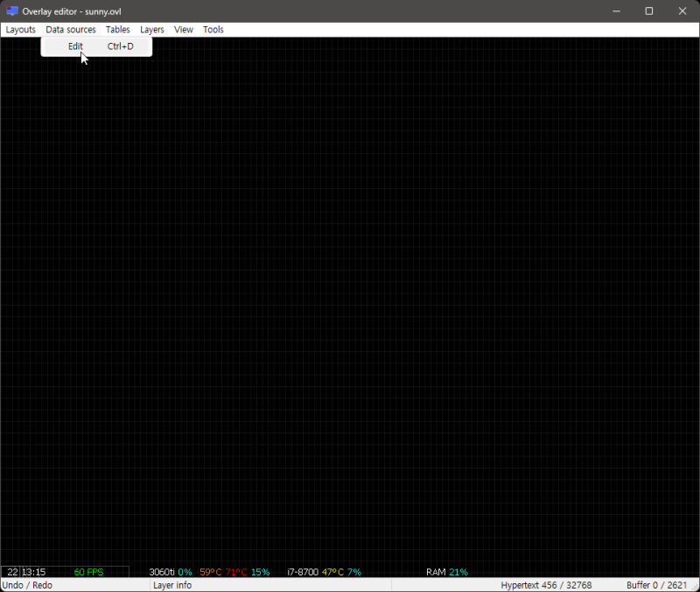Click the 13:15 clock display

(x=35, y=571)
